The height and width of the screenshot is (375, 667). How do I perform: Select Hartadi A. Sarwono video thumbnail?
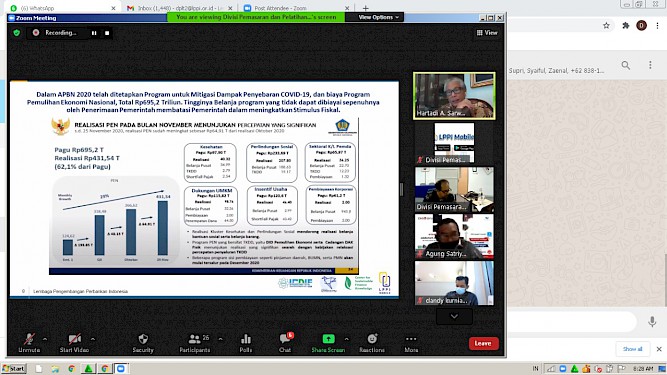pos(454,96)
